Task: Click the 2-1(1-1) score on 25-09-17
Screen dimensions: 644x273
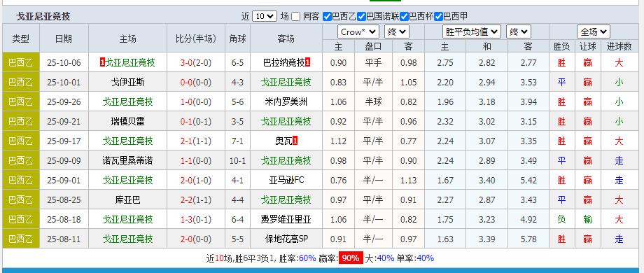Action: pyautogui.click(x=196, y=141)
